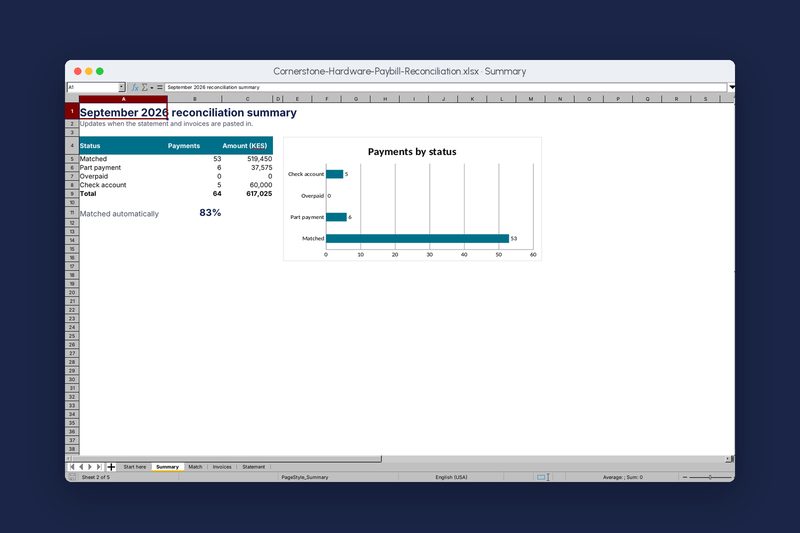Go to previous sheet navigation arrow

click(81, 467)
